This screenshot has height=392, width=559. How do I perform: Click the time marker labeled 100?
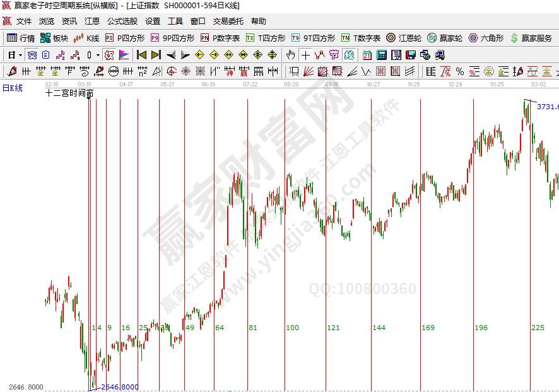point(292,328)
